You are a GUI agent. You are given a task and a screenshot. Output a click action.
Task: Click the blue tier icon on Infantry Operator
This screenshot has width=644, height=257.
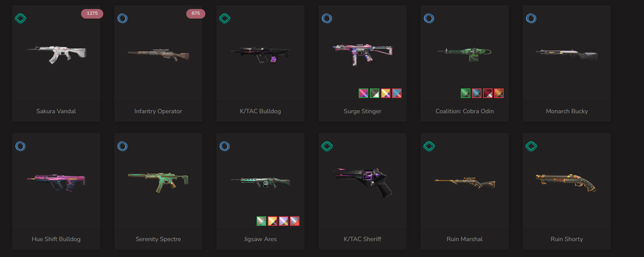[122, 18]
